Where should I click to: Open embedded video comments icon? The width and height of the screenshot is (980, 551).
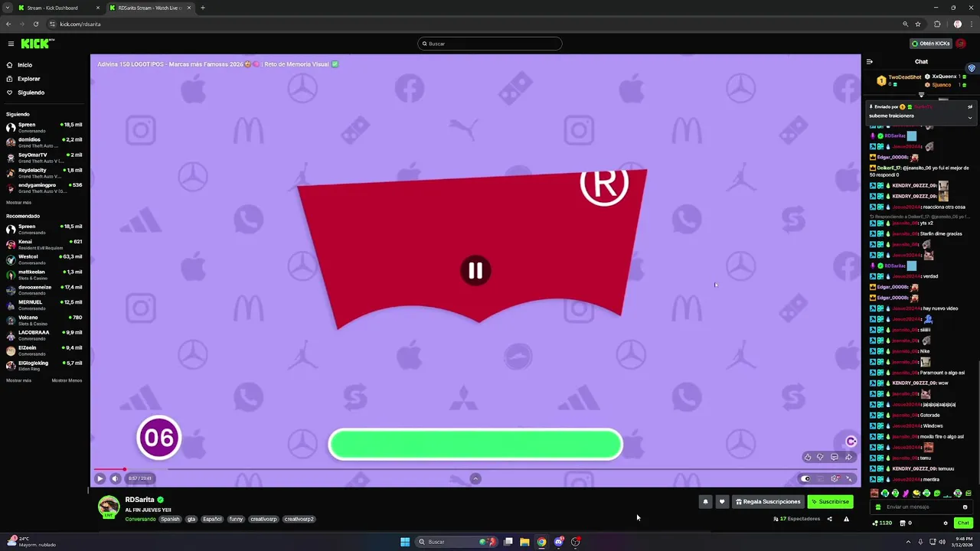(x=834, y=457)
